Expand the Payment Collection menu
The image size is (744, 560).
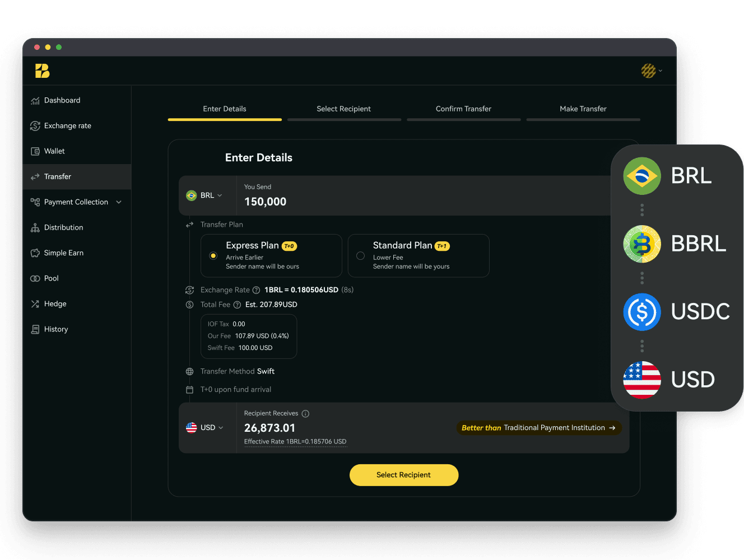(76, 202)
